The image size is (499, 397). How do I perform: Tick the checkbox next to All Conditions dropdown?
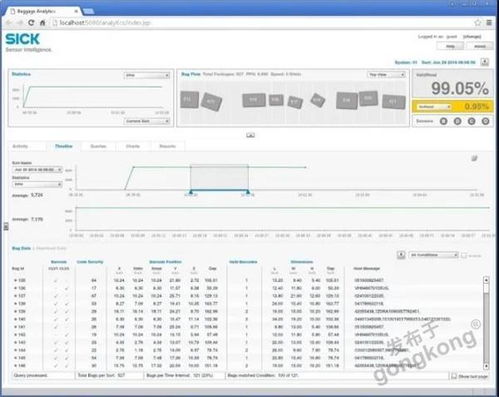[464, 255]
